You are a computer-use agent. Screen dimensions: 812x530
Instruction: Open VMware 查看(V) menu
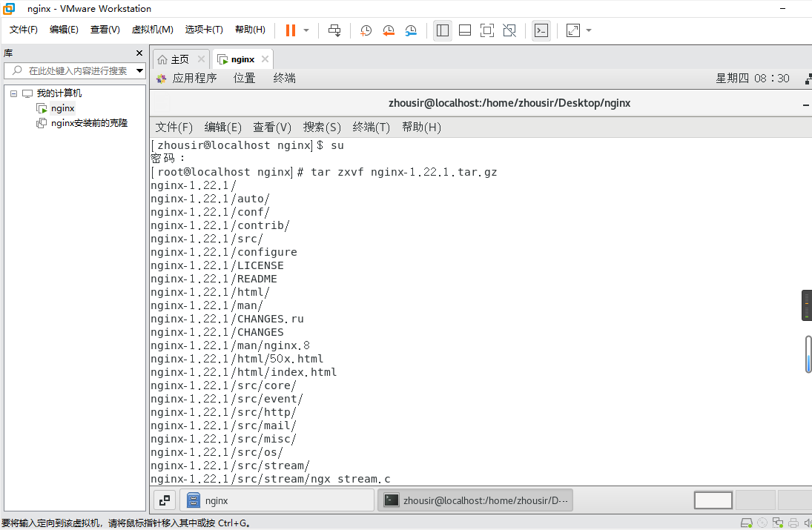(105, 30)
